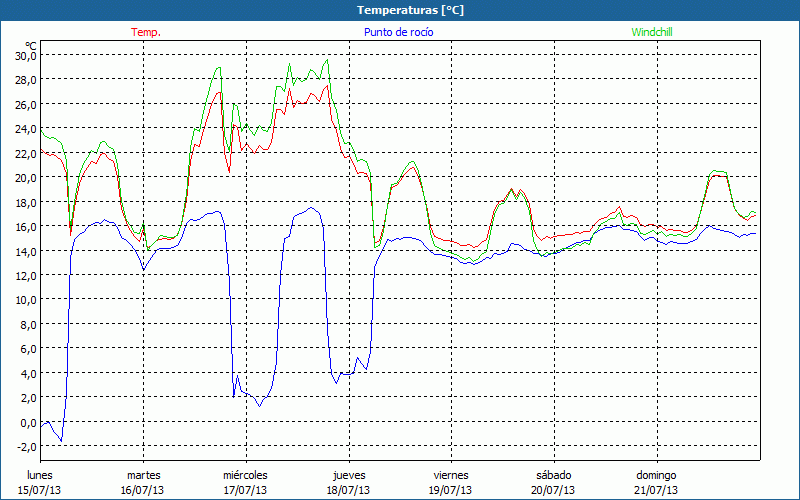Select the "viernes" day label
Screen dimensions: 800x500
451,475
